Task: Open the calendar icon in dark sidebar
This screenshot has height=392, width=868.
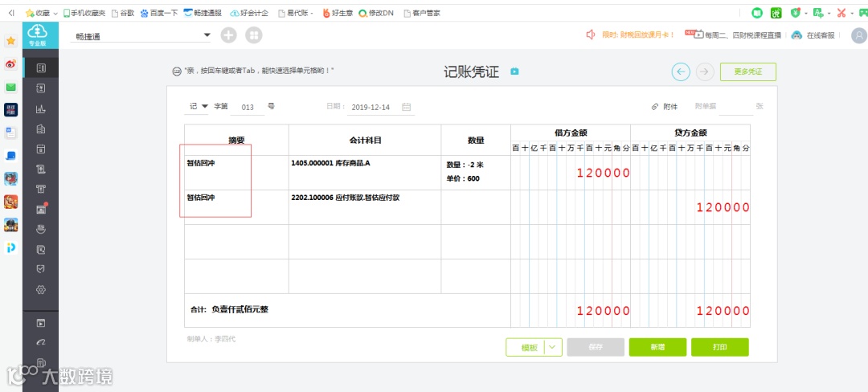Action: coord(40,148)
